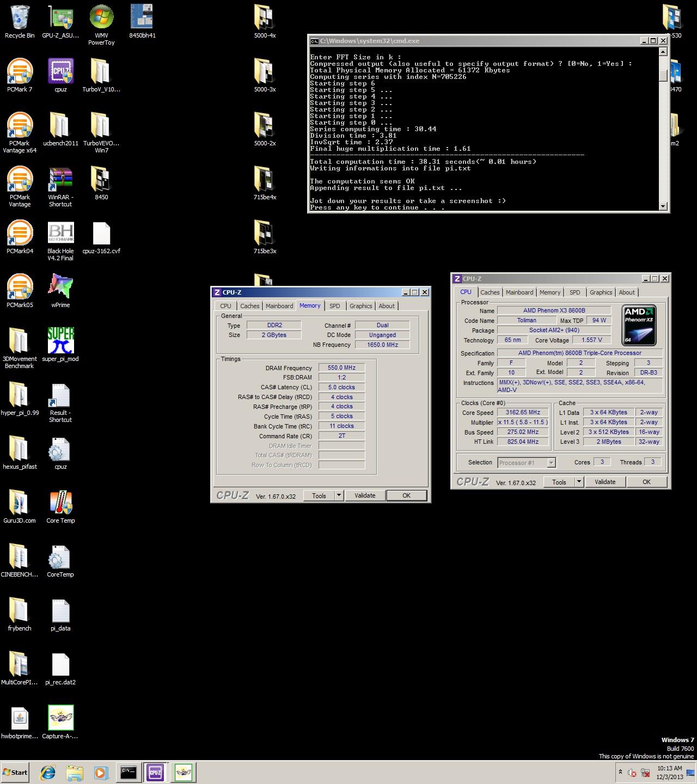Screen dimensions: 697x784
Task: Select the Guru3D.com folder icon
Action: 20,507
